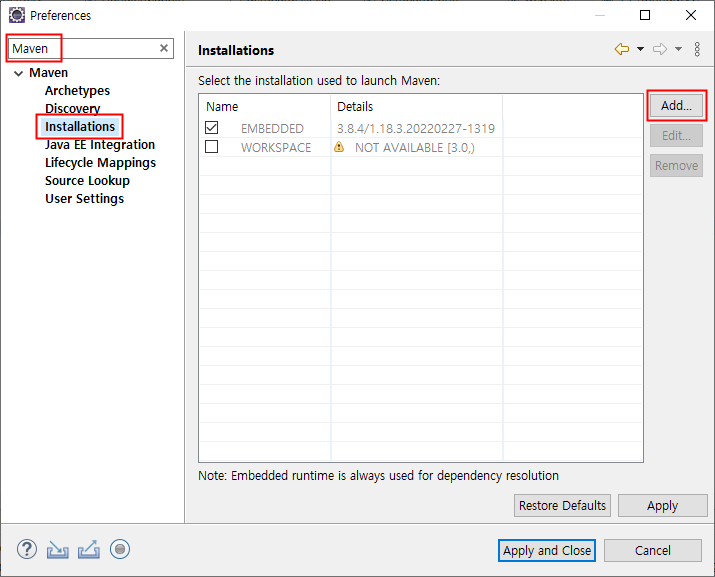Open the Source Lookup page
The width and height of the screenshot is (715, 577).
(x=87, y=181)
